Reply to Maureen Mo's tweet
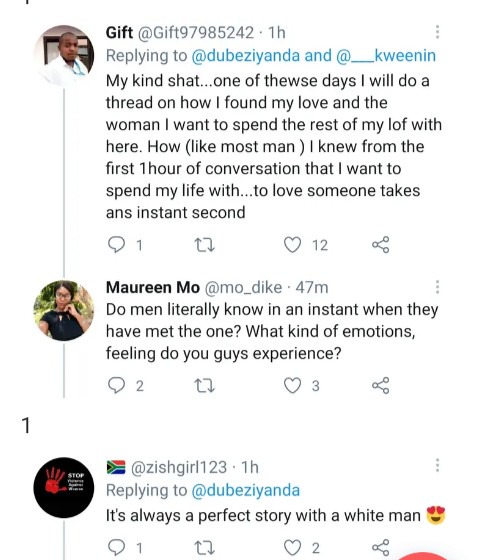480x560 pixels. point(116,386)
